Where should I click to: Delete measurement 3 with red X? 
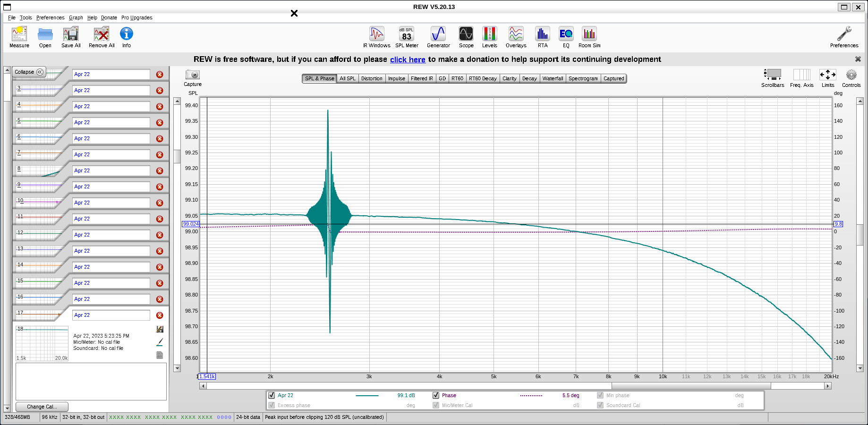(x=160, y=91)
